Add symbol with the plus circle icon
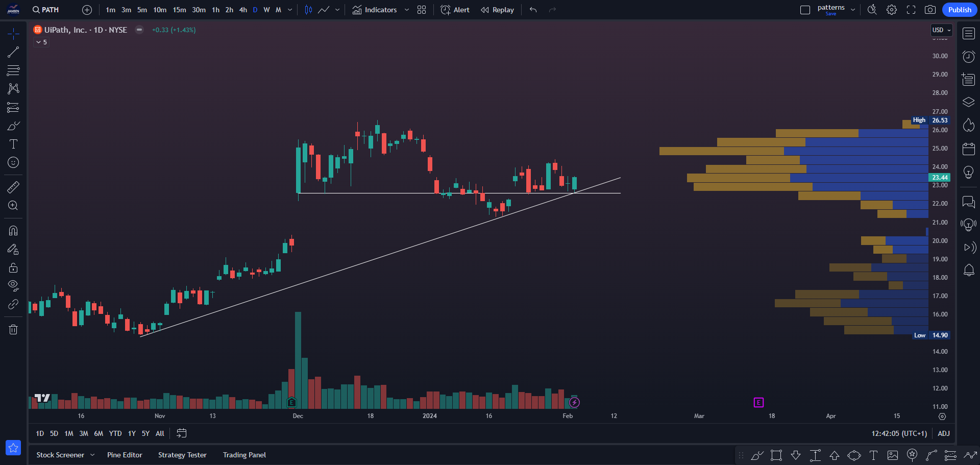 (x=87, y=10)
